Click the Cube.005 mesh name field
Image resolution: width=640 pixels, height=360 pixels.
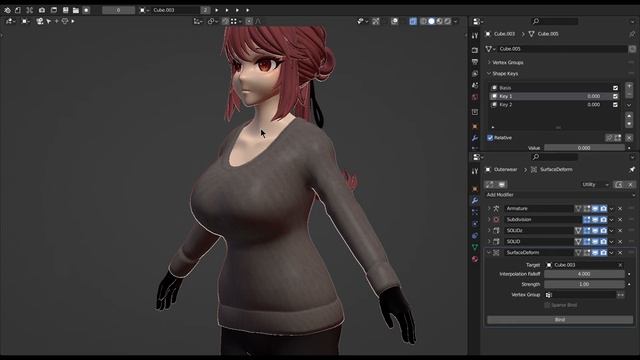point(562,49)
